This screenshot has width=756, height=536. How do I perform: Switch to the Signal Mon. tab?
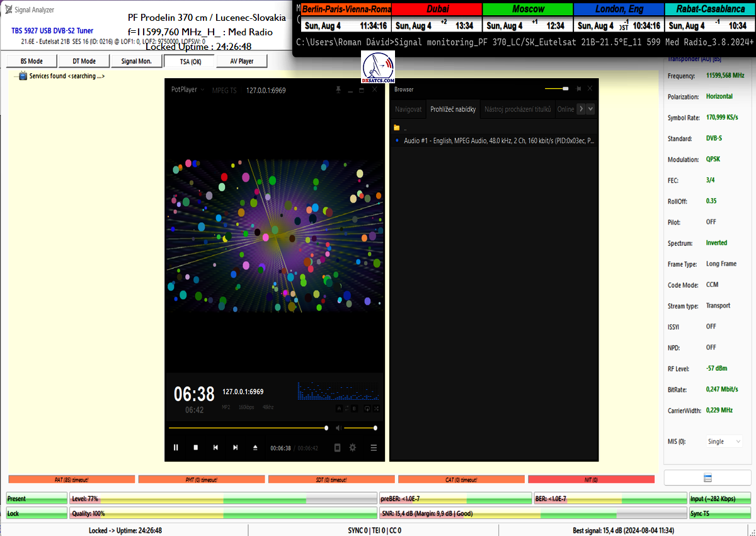[x=136, y=61]
